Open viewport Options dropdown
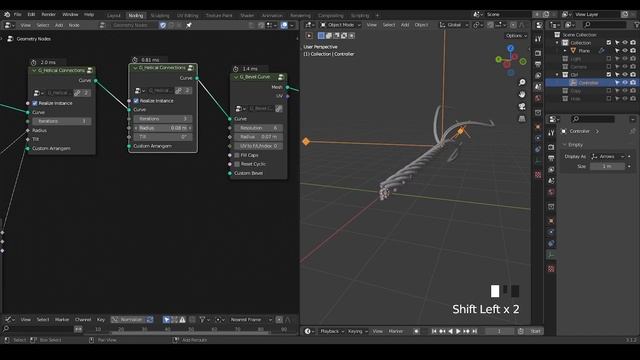640x360 pixels. (x=516, y=36)
